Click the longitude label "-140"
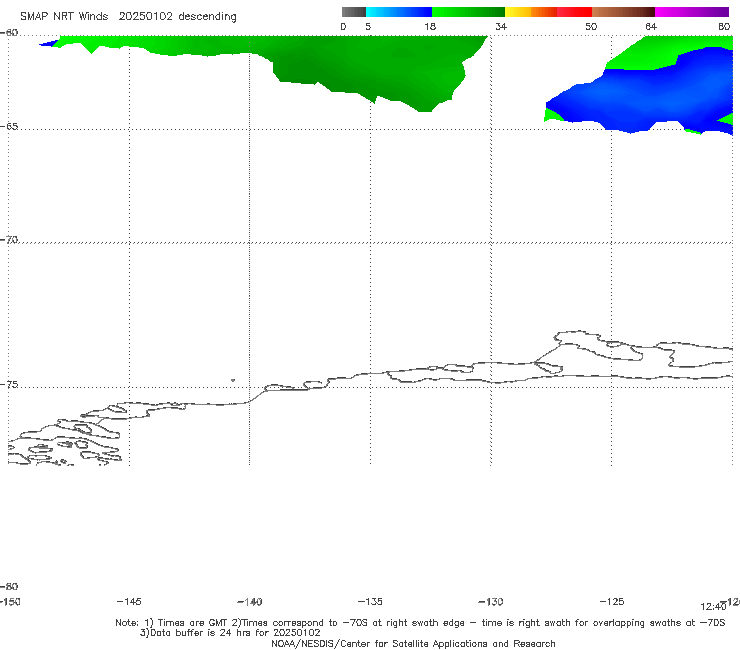 pos(250,602)
